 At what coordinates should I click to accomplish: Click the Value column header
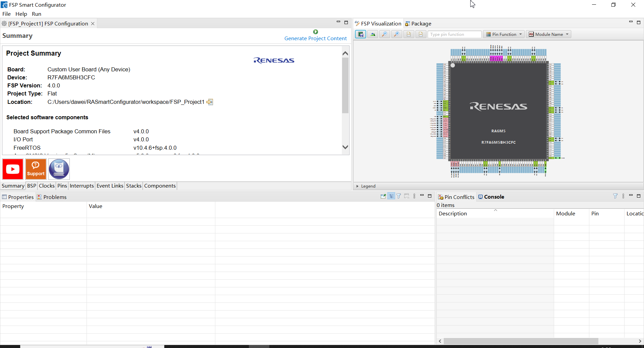pos(151,206)
